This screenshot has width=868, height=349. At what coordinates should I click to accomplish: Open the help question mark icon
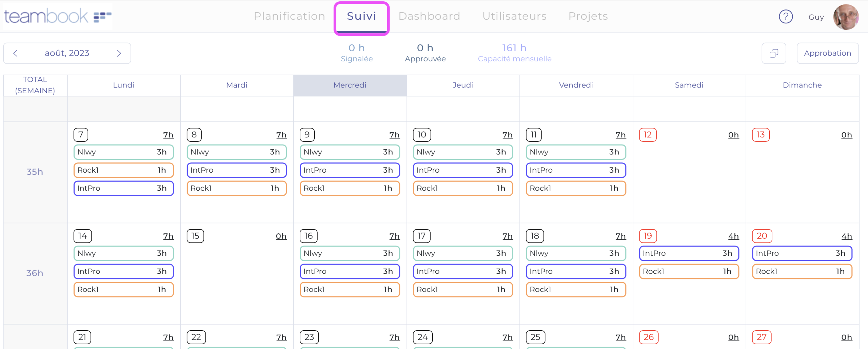786,16
